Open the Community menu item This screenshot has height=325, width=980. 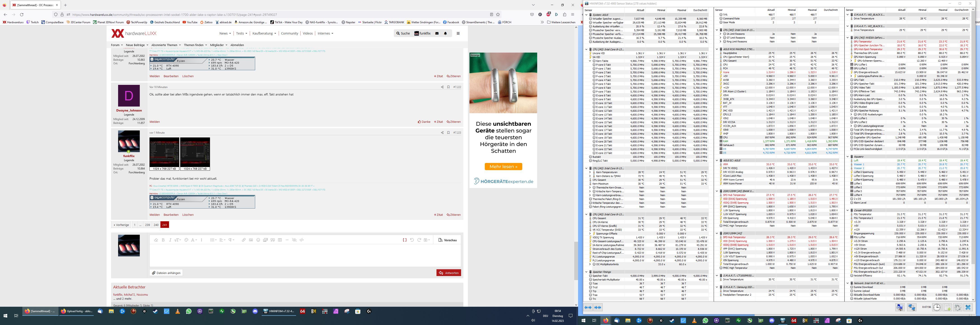point(289,33)
